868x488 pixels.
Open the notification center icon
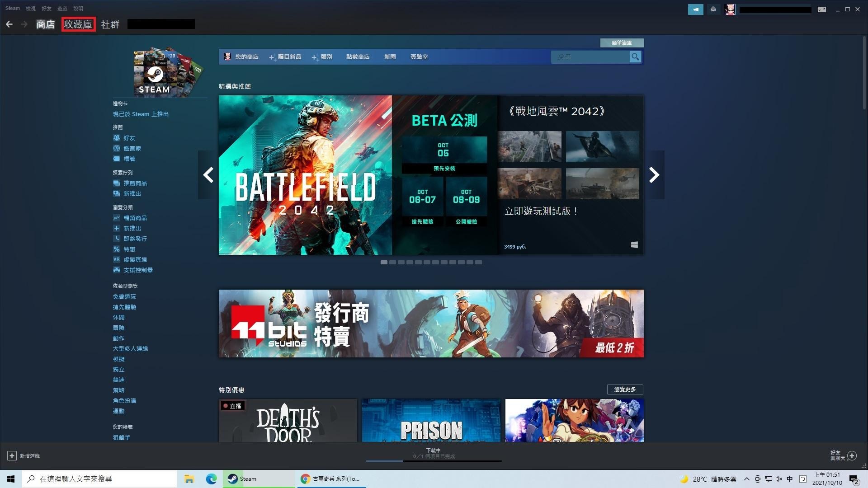click(x=854, y=479)
